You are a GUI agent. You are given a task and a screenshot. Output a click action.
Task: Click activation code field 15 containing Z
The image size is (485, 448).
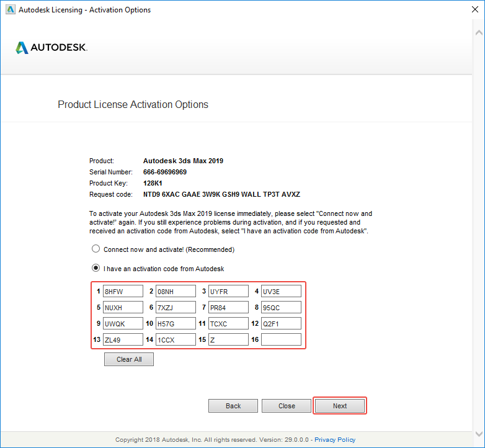click(x=228, y=339)
